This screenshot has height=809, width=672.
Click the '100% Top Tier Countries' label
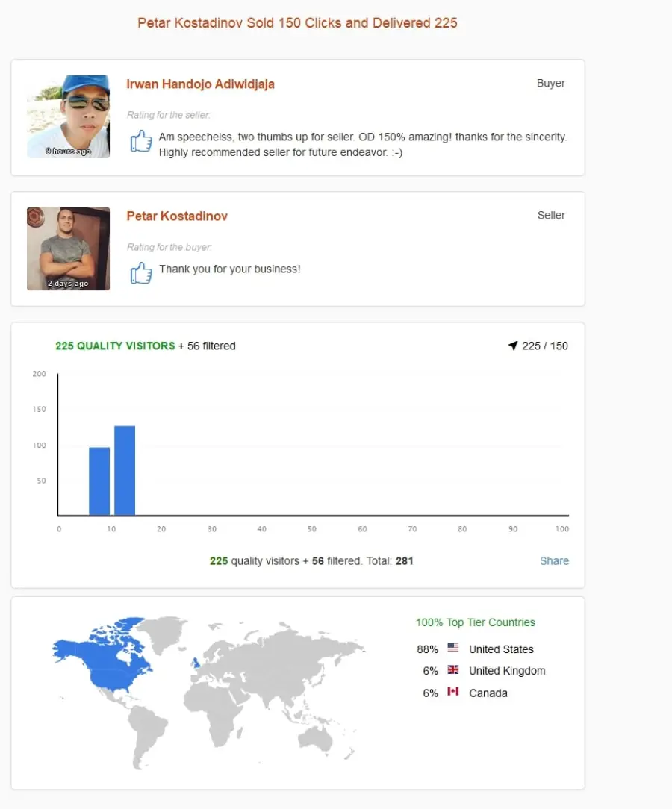(x=476, y=622)
